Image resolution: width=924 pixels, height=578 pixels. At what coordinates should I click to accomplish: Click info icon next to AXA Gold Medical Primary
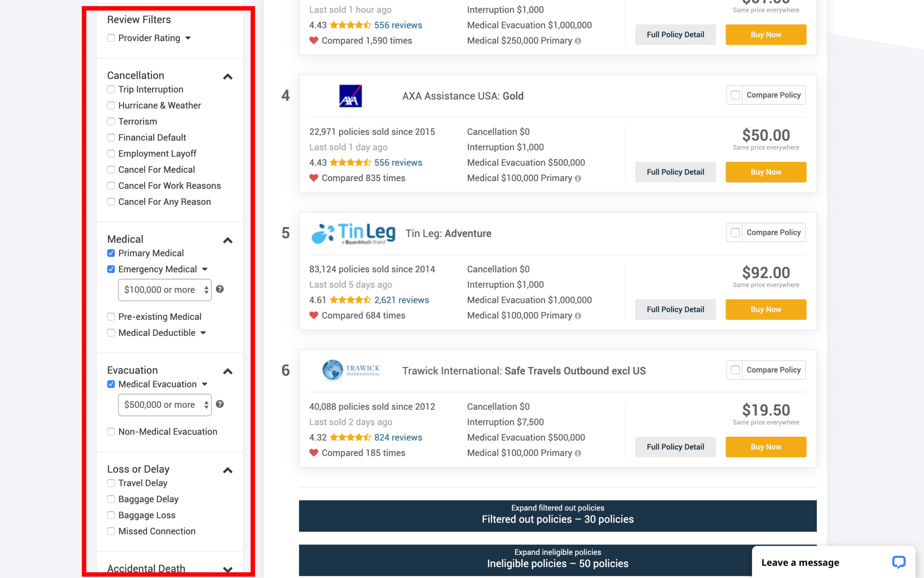[x=578, y=178]
